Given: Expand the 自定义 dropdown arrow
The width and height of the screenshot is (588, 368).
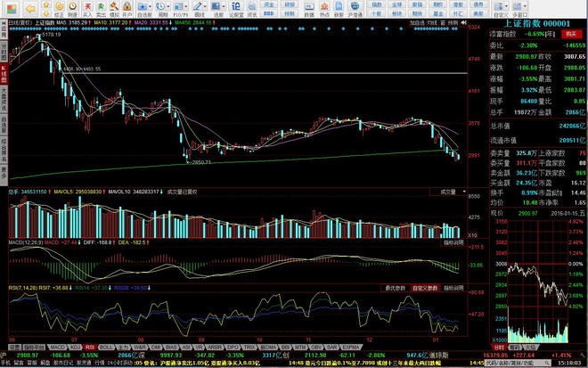Looking at the screenshot, I should point(506,7).
